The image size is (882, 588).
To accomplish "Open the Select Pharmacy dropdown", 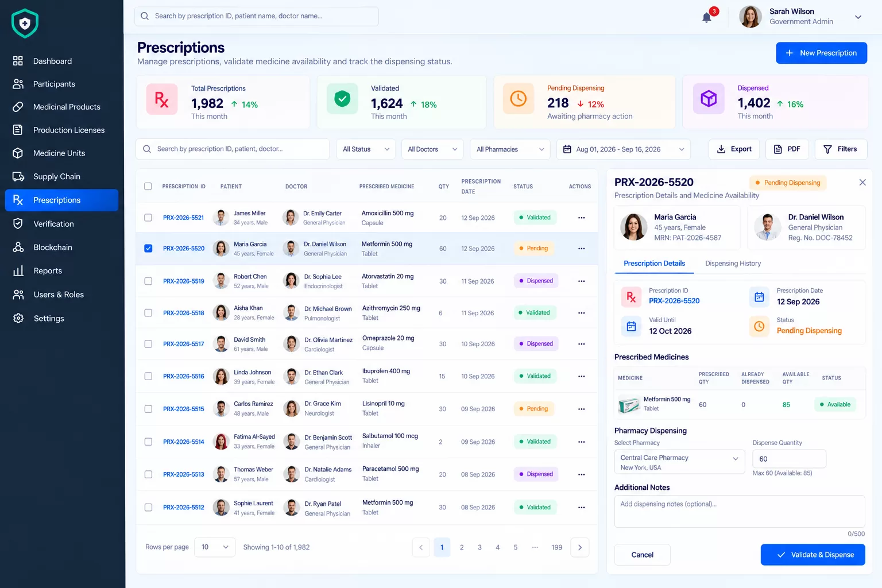I will pyautogui.click(x=679, y=462).
